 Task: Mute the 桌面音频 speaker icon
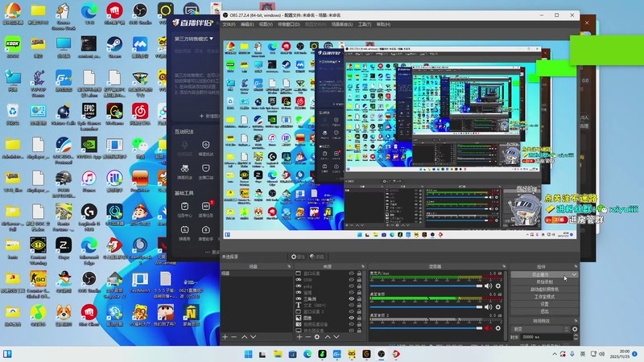tap(489, 307)
